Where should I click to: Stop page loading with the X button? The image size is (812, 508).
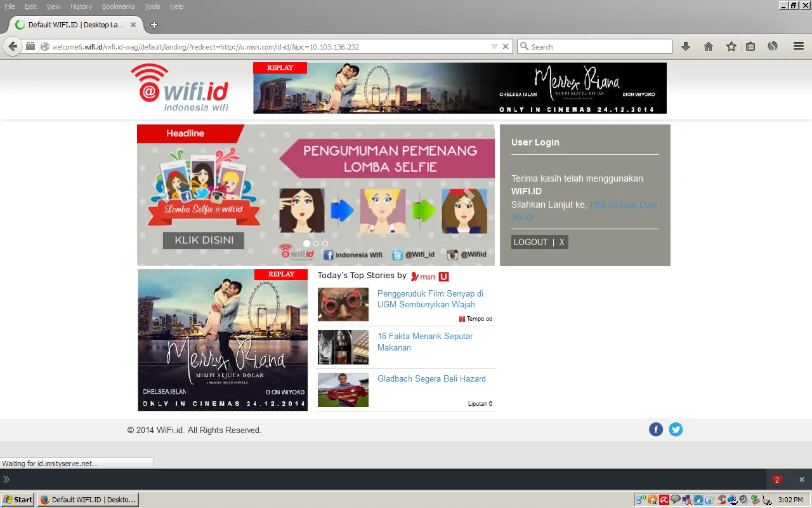click(506, 46)
